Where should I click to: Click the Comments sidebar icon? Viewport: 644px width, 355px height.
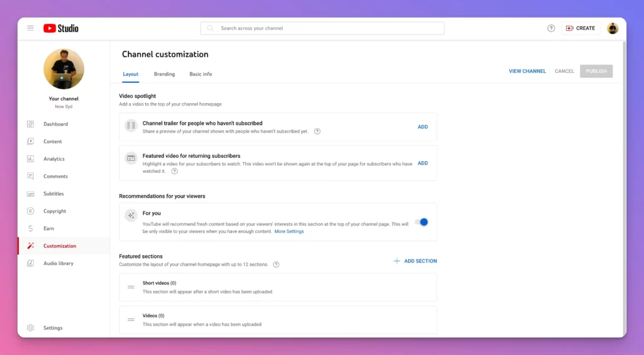point(30,176)
